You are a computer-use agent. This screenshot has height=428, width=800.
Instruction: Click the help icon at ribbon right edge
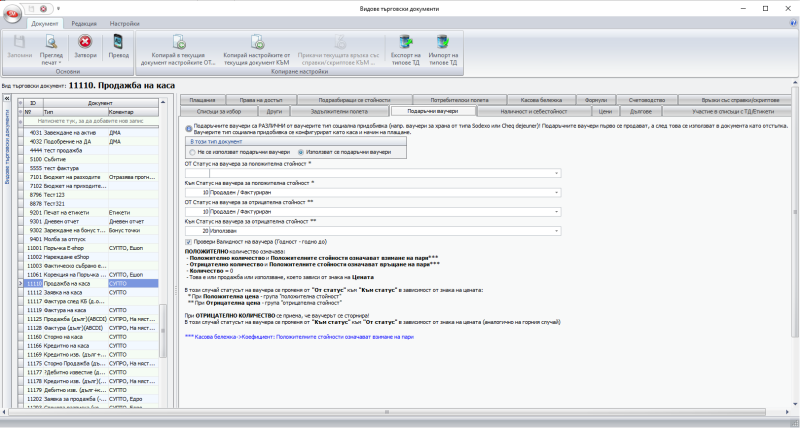pyautogui.click(x=794, y=23)
